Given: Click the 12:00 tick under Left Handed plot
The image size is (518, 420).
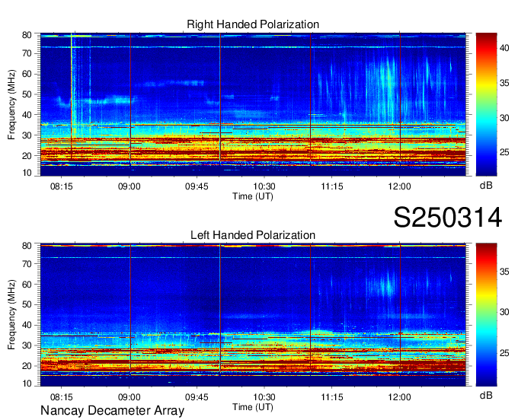Looking at the screenshot, I should pyautogui.click(x=399, y=397).
